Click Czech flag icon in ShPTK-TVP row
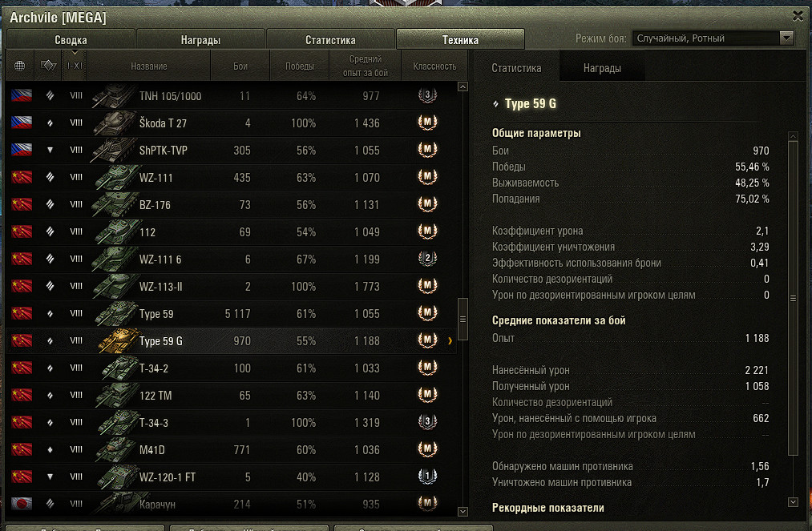The height and width of the screenshot is (531, 812). pos(22,150)
